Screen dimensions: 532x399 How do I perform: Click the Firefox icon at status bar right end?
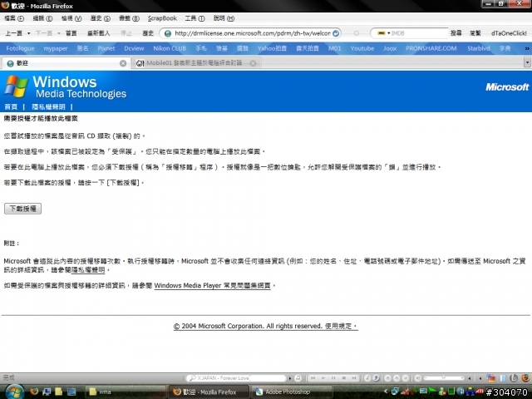coord(526,377)
